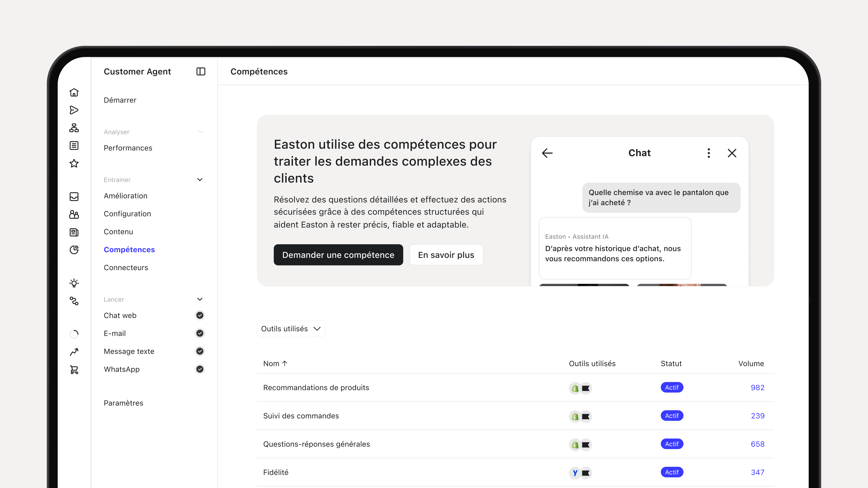Screen dimensions: 868x488
Task: Close the Chat preview with X
Action: click(732, 153)
